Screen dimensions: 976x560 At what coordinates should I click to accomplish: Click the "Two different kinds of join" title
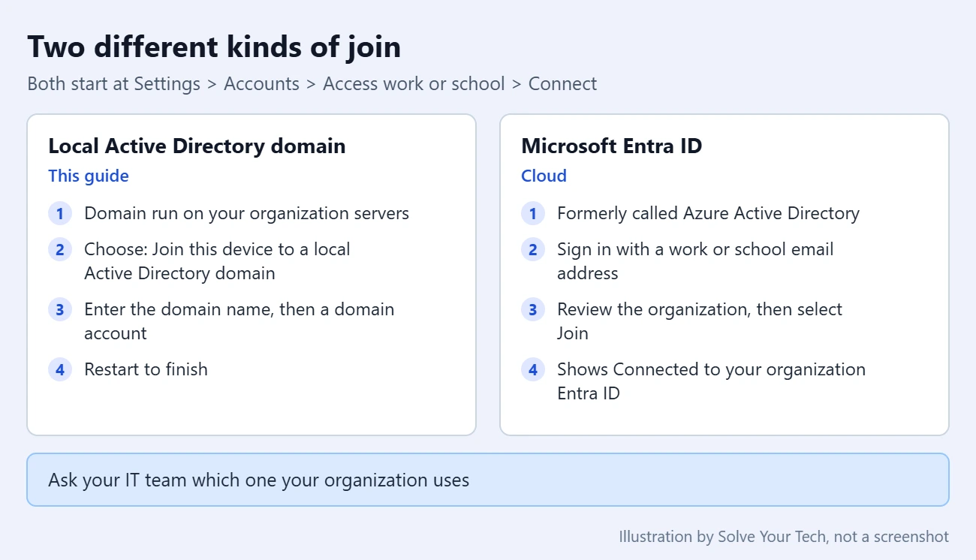(214, 47)
